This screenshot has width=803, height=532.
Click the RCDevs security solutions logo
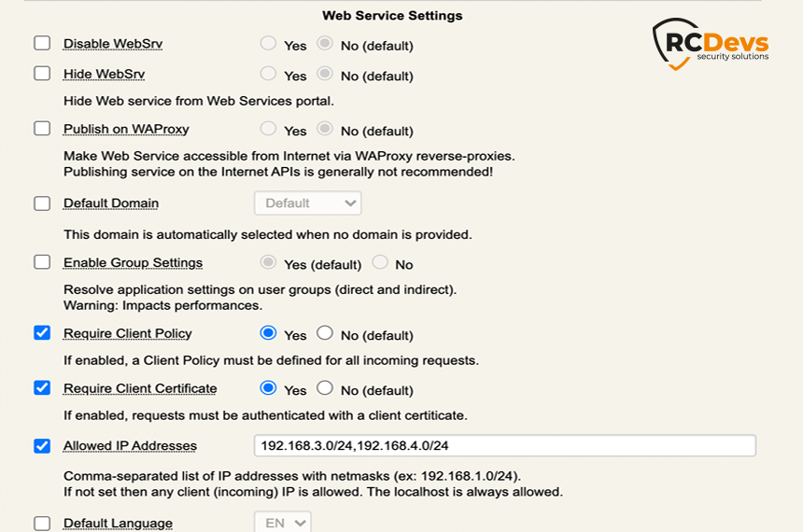[x=711, y=43]
